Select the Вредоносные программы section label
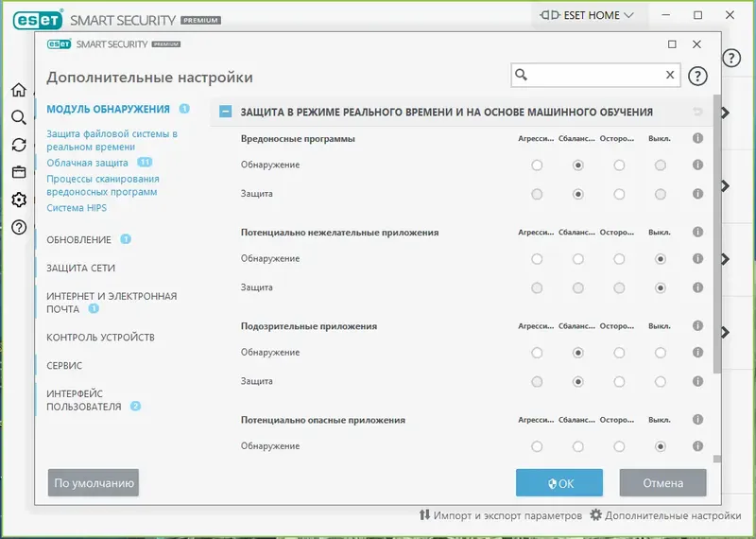 [298, 138]
